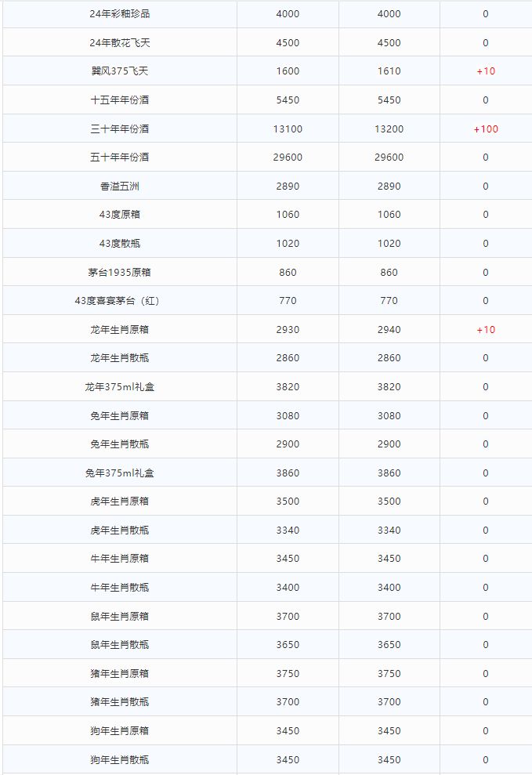Select the 0 change in 鼠年生肖原箱 row
This screenshot has height=775, width=532.
(486, 617)
